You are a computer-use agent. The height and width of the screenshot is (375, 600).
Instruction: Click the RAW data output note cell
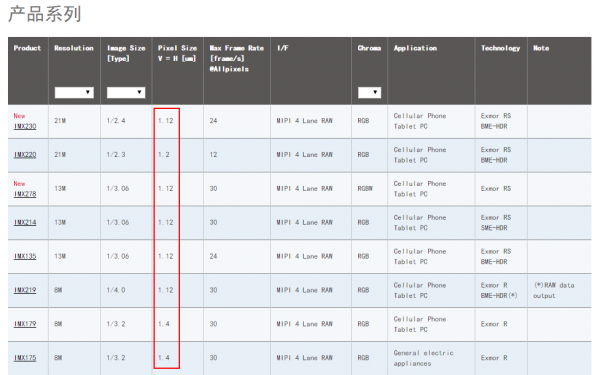pos(554,290)
